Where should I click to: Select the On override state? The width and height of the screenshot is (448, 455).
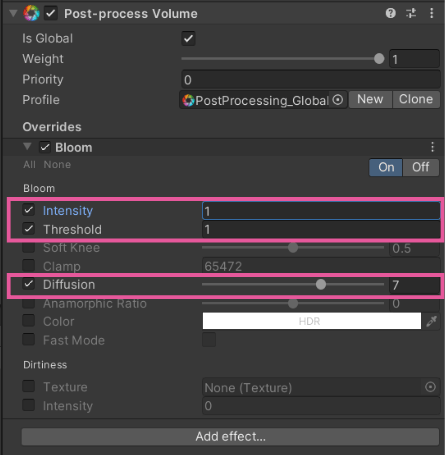tap(386, 167)
